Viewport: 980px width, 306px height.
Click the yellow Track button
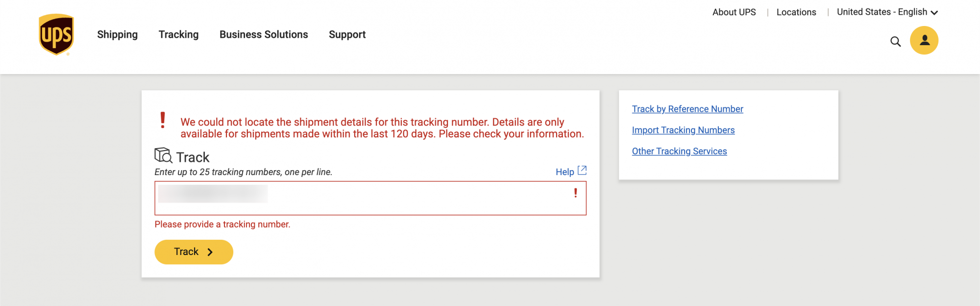coord(194,252)
